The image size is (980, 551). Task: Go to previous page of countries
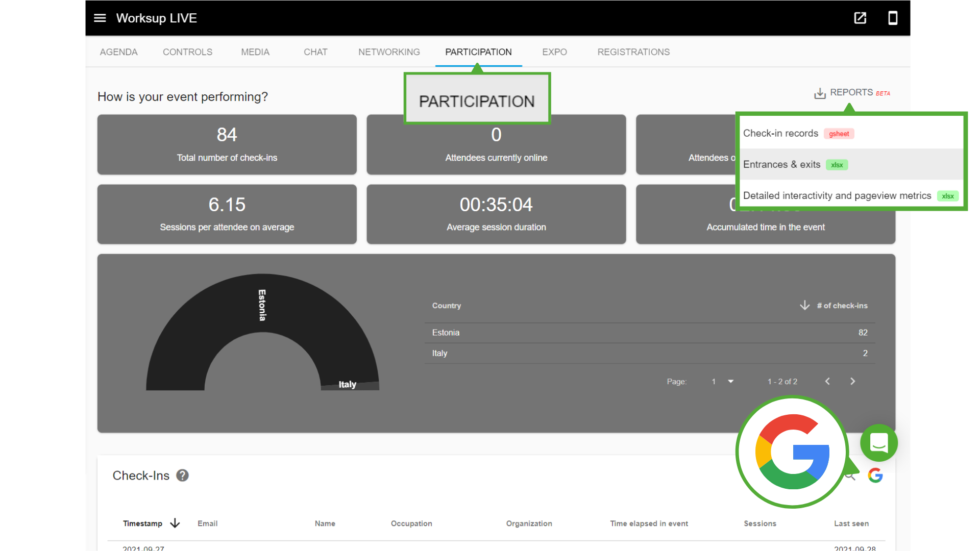coord(827,382)
